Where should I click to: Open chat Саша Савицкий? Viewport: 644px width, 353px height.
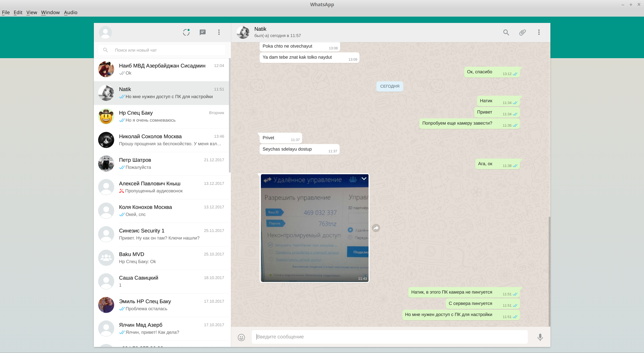click(161, 281)
